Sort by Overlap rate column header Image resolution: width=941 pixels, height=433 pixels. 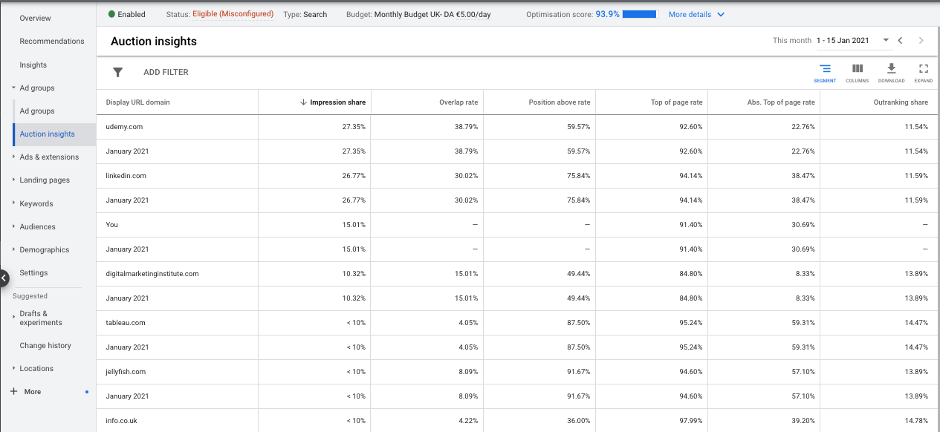pos(458,103)
